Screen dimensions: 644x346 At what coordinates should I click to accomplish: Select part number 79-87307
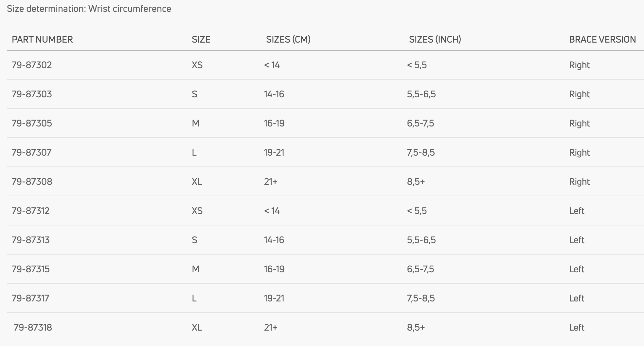pyautogui.click(x=31, y=152)
